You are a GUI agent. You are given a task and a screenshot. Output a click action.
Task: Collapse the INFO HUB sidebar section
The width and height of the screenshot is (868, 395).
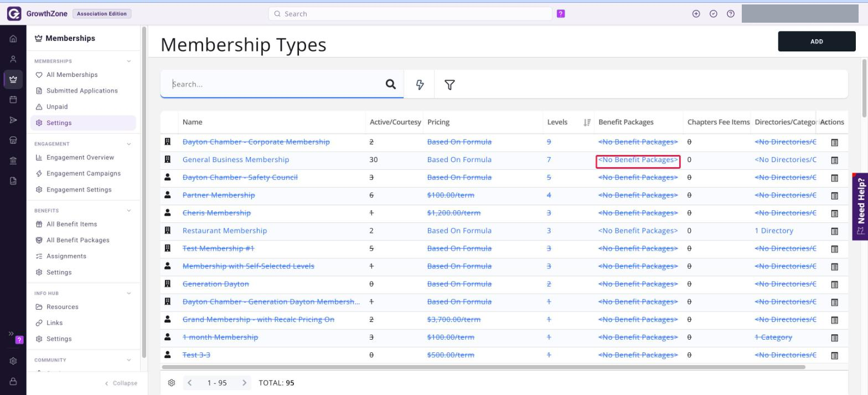[x=129, y=293]
